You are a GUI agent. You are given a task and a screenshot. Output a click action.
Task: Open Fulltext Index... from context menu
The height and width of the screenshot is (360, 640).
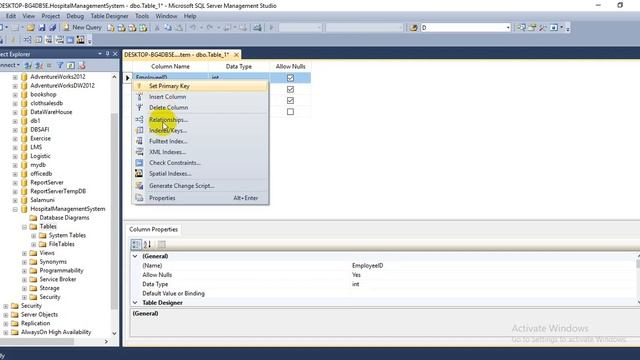200,141
